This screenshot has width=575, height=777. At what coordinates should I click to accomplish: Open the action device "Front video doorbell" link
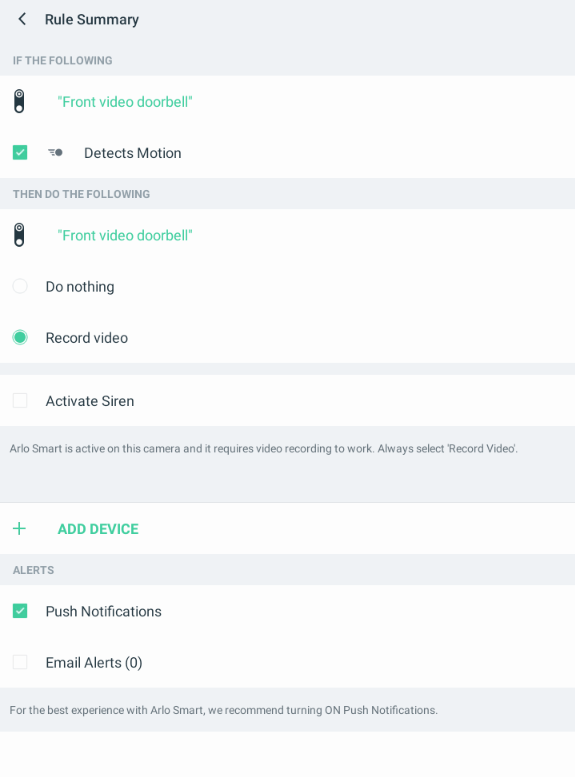(125, 235)
